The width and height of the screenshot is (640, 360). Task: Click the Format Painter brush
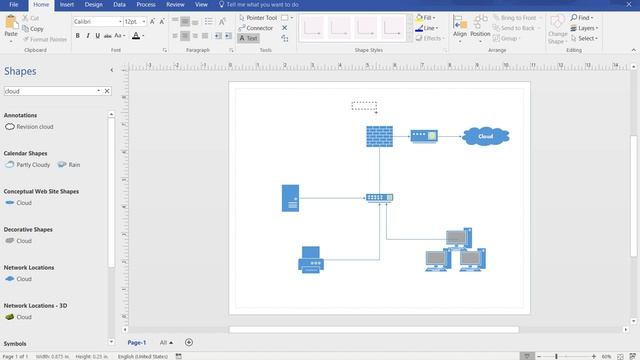click(x=26, y=39)
